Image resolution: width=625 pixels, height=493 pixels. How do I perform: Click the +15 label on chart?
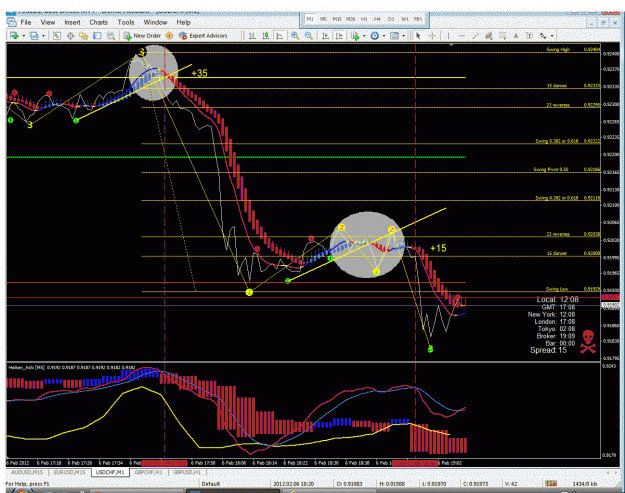point(438,248)
